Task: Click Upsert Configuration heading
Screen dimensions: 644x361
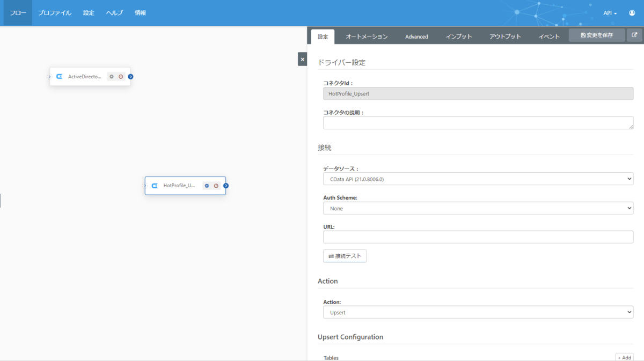Action: (350, 337)
